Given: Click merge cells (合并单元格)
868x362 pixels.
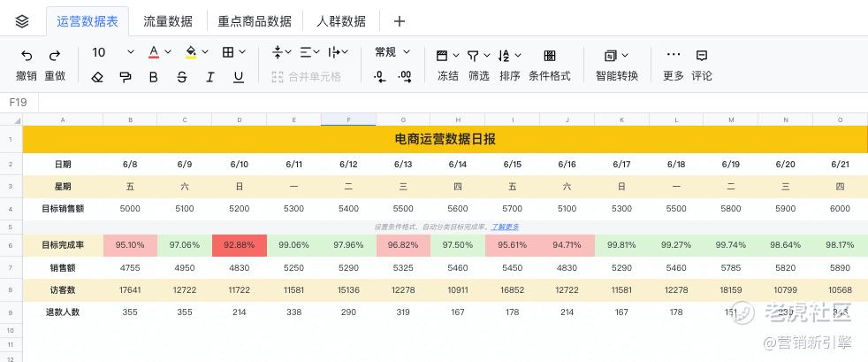Looking at the screenshot, I should pyautogui.click(x=306, y=77).
